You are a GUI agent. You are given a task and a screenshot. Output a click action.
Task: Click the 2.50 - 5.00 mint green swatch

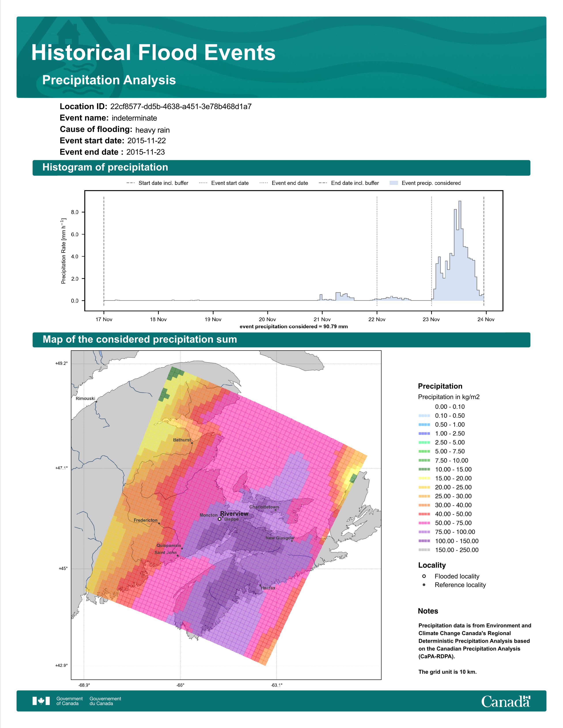pyautogui.click(x=424, y=442)
